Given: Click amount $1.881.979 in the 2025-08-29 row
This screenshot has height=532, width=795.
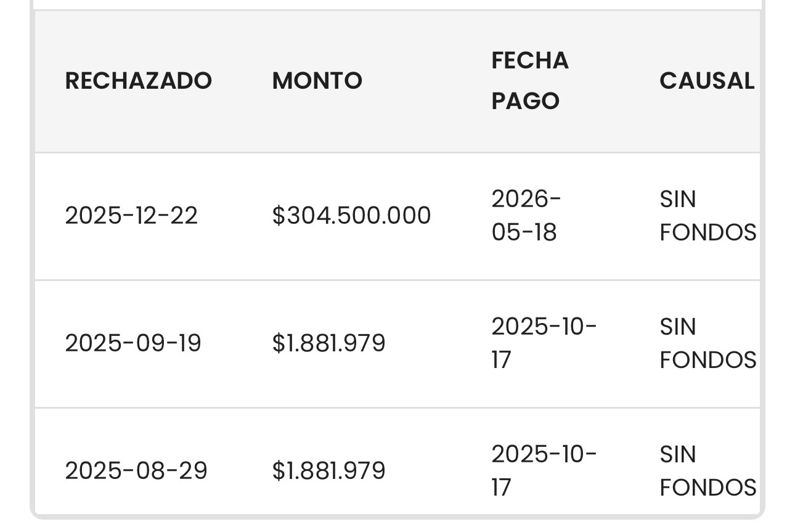Looking at the screenshot, I should click(328, 471).
